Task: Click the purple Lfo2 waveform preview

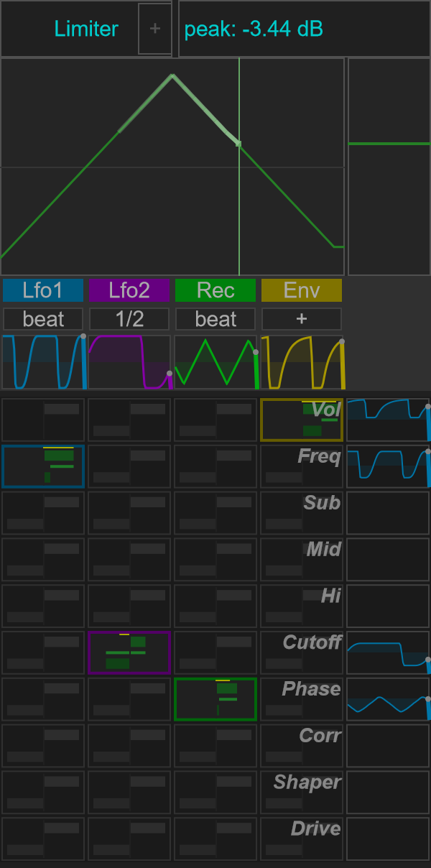Action: [129, 362]
